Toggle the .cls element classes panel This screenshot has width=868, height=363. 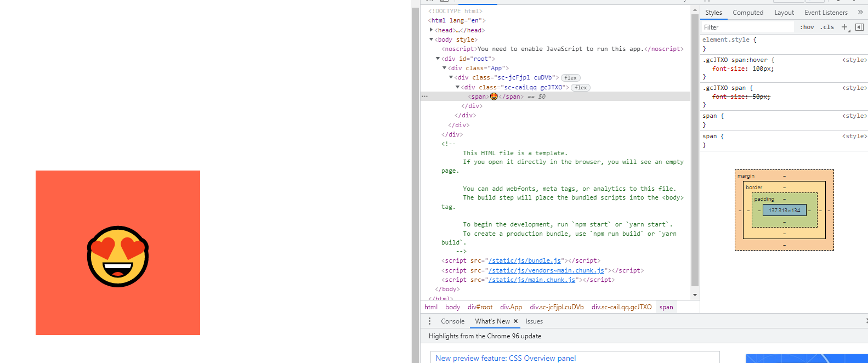point(827,27)
